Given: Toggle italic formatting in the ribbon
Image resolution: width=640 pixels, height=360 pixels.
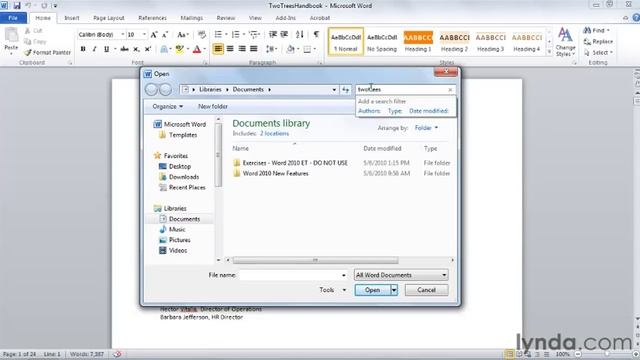Looking at the screenshot, I should click(94, 49).
